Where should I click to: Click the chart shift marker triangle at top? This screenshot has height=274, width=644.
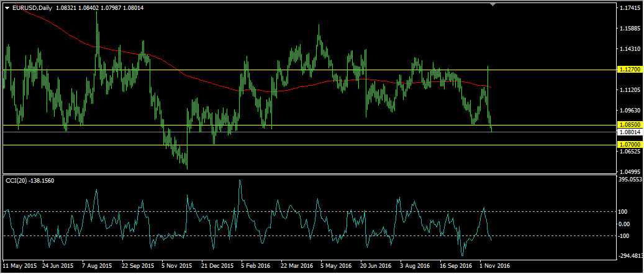[x=493, y=4]
